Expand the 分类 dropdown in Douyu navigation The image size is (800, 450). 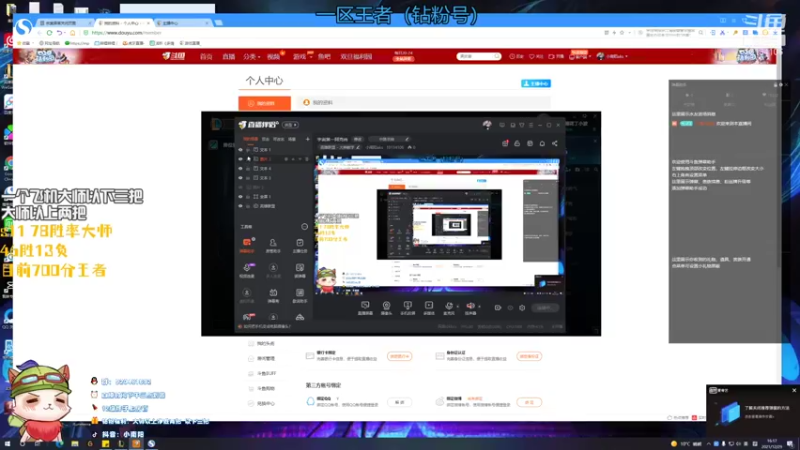tap(251, 57)
